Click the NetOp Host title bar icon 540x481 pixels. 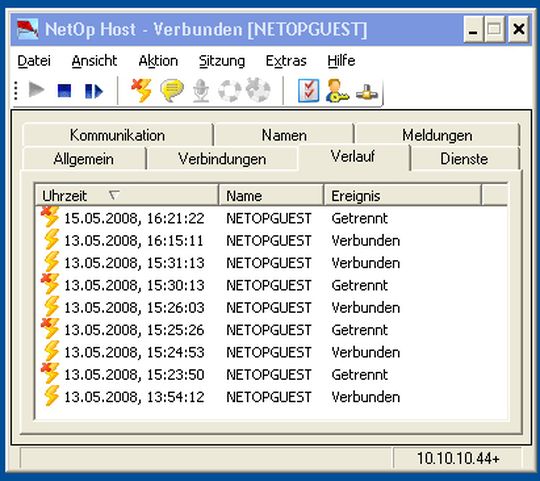[x=28, y=29]
